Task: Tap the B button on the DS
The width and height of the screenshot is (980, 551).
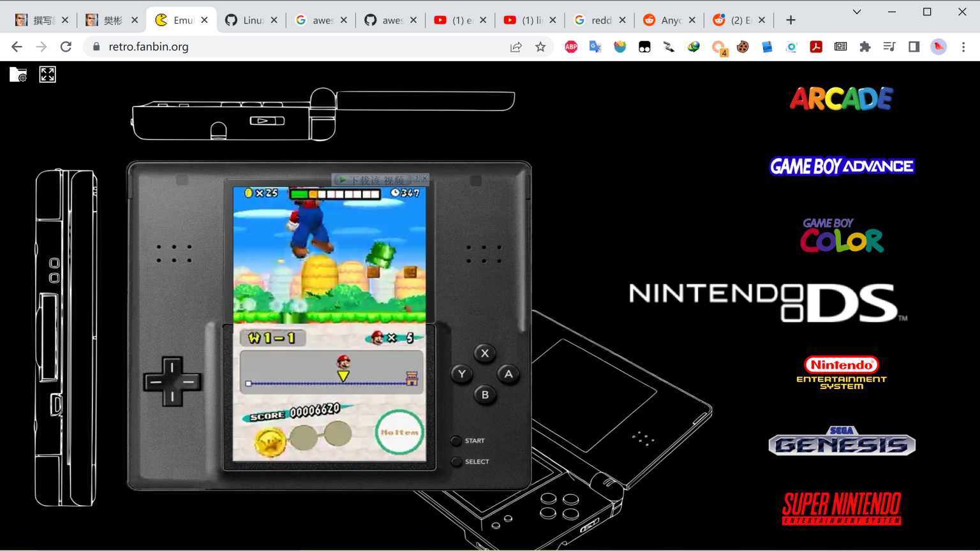Action: (x=485, y=395)
